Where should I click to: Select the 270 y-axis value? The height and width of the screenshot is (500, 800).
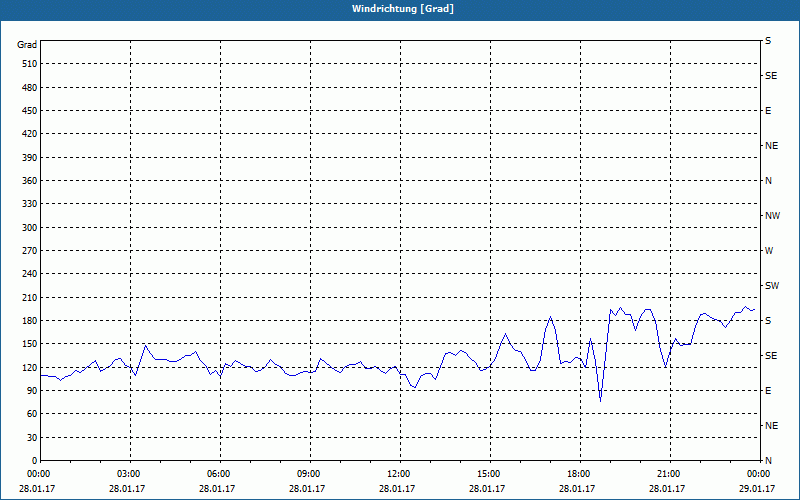[30, 251]
